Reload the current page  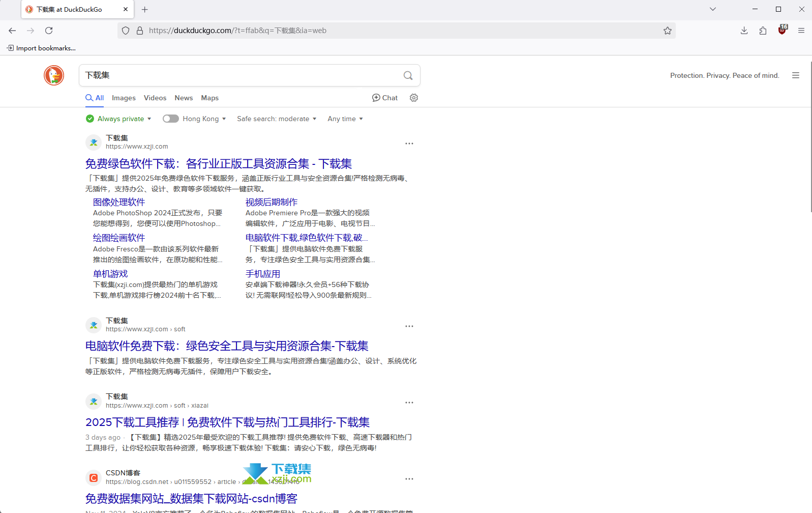pyautogui.click(x=49, y=31)
